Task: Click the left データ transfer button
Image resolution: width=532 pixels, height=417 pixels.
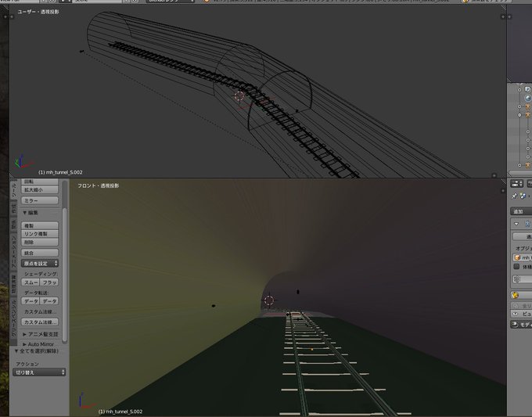Action: (31, 301)
